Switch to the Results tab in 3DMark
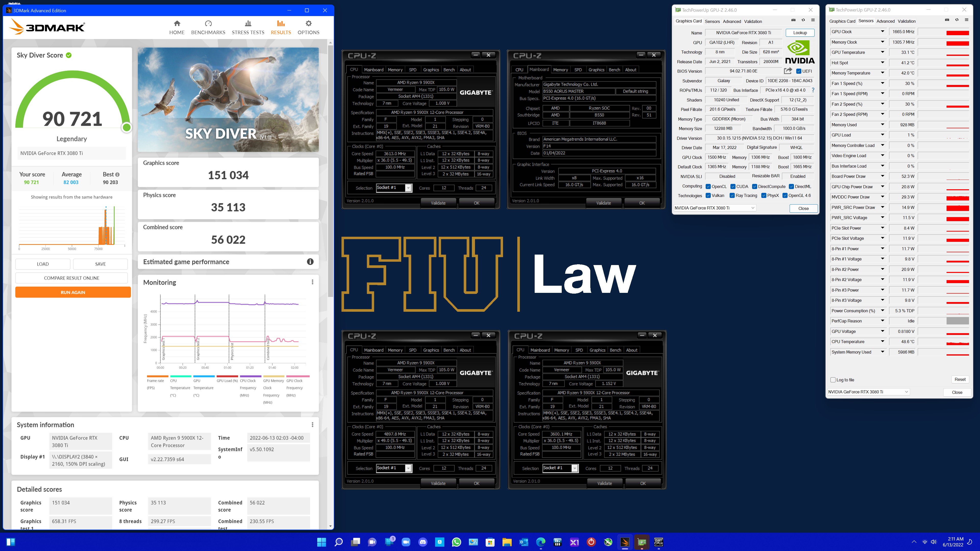The image size is (980, 551). click(281, 27)
